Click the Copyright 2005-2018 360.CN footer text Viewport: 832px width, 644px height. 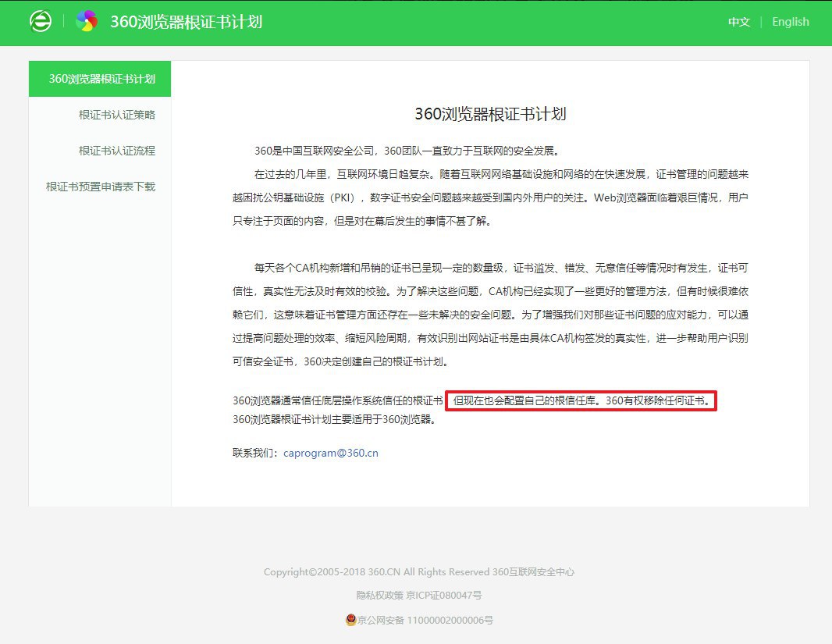click(376, 572)
